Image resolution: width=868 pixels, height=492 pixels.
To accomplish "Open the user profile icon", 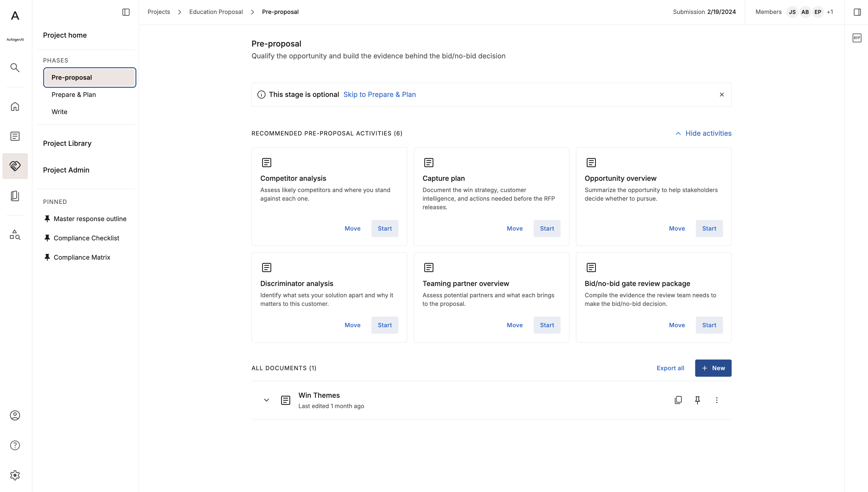I will click(x=15, y=415).
